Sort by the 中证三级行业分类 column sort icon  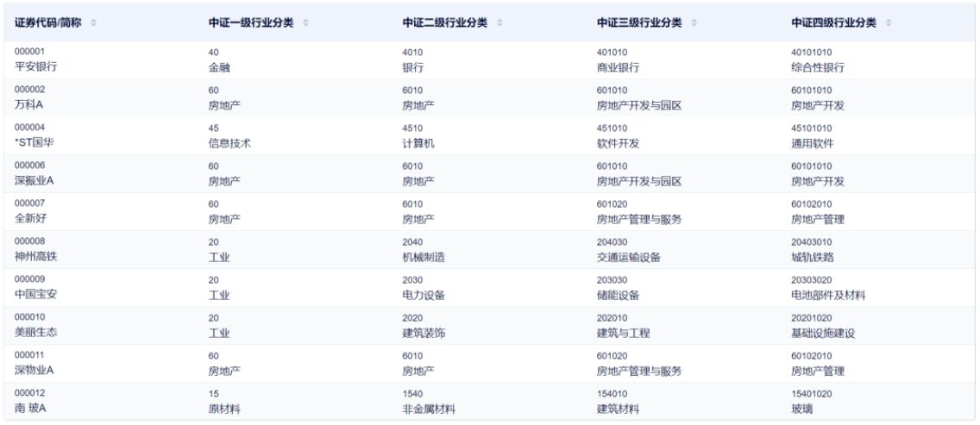[694, 22]
